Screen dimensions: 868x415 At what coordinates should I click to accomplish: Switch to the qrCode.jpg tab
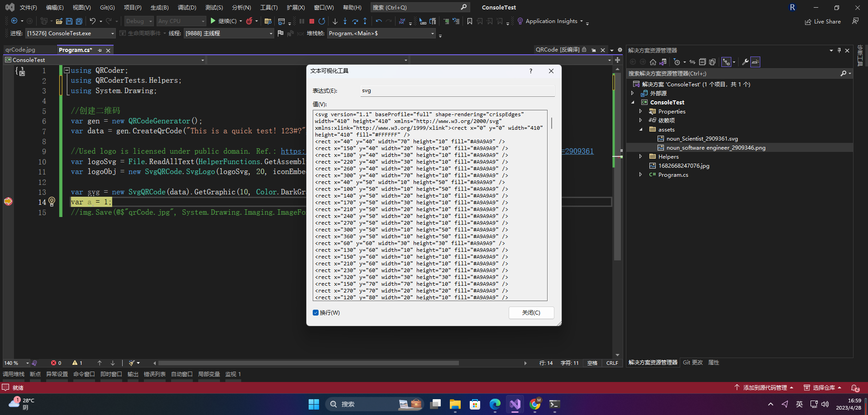pos(20,50)
